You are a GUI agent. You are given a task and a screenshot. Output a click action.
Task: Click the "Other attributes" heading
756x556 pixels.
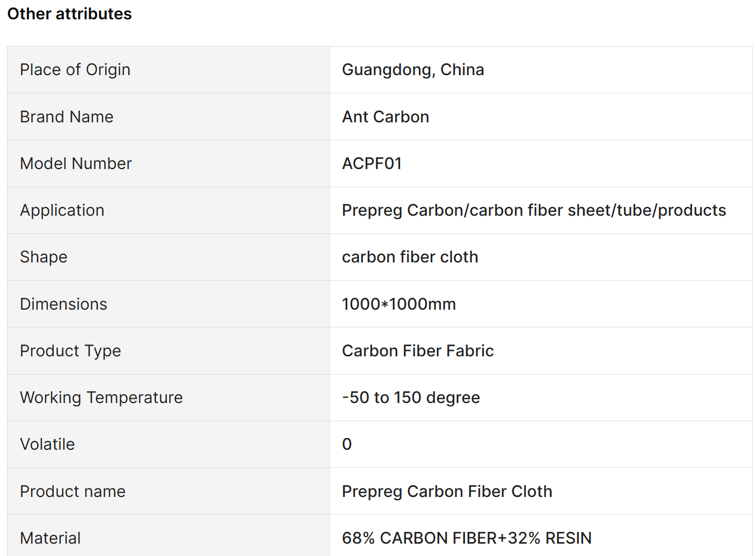[x=69, y=14]
